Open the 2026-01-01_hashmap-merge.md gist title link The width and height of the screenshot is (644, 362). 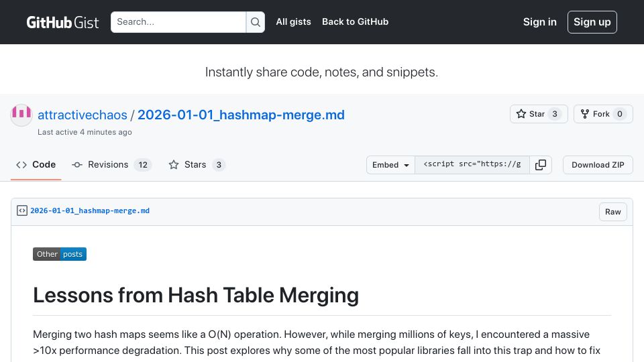coord(241,115)
